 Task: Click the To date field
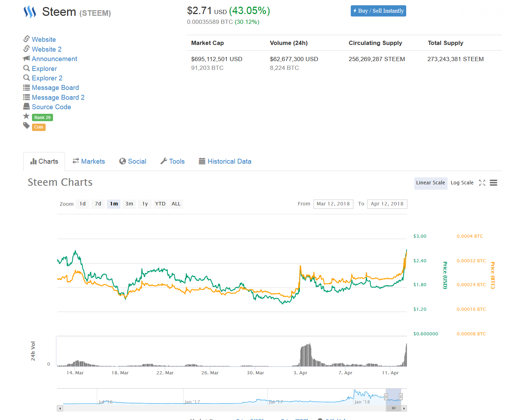387,204
